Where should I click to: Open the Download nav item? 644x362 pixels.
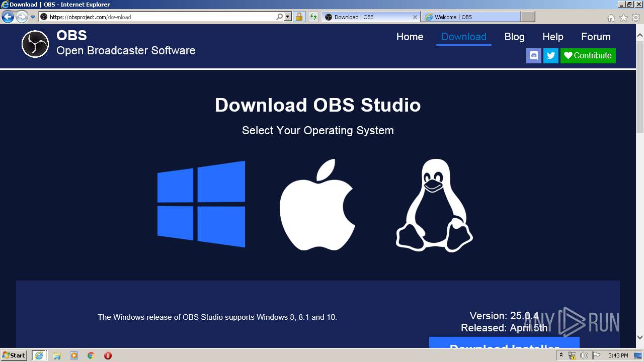[x=464, y=37]
